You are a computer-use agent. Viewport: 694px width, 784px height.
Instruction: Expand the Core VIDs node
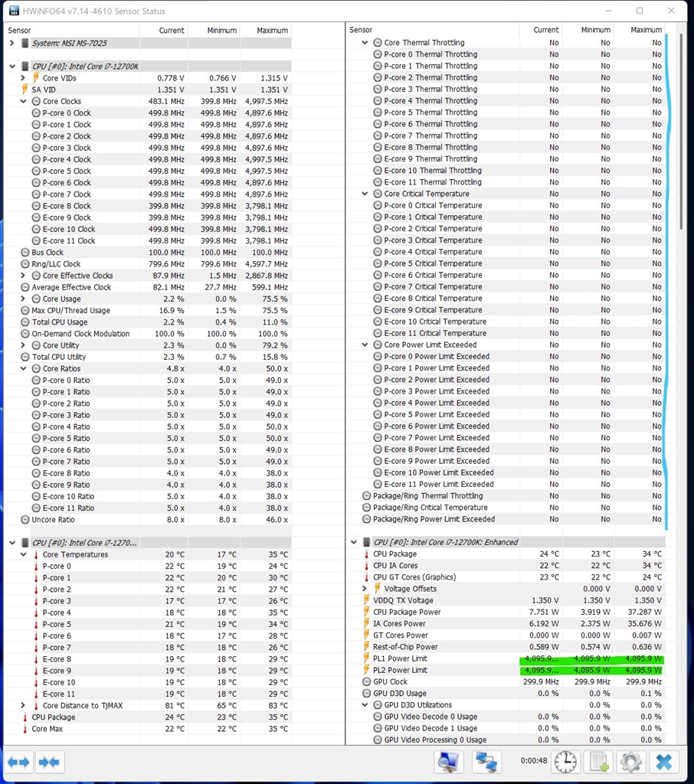pos(23,78)
